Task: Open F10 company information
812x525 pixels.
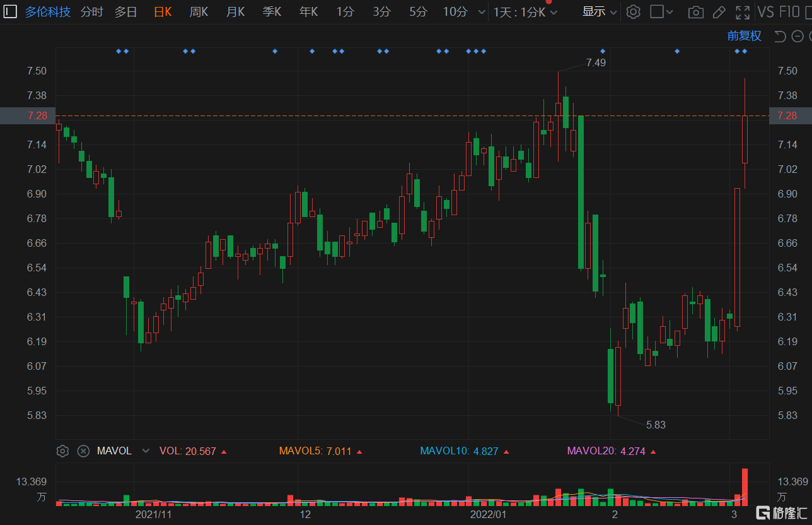Action: pos(789,11)
